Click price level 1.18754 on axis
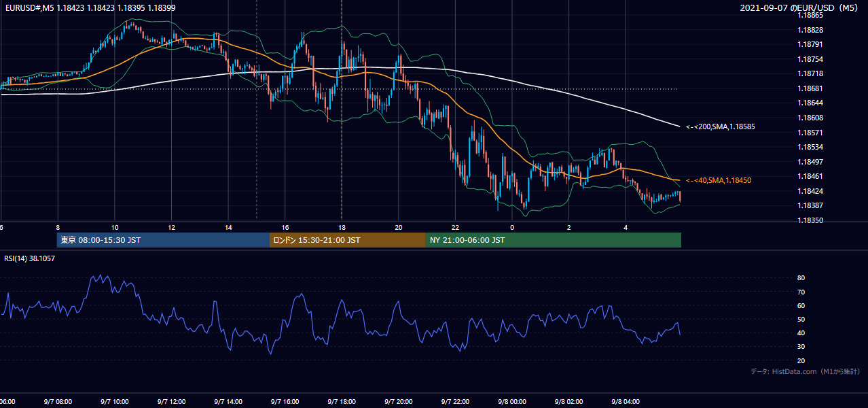The width and height of the screenshot is (868, 408). [x=812, y=59]
